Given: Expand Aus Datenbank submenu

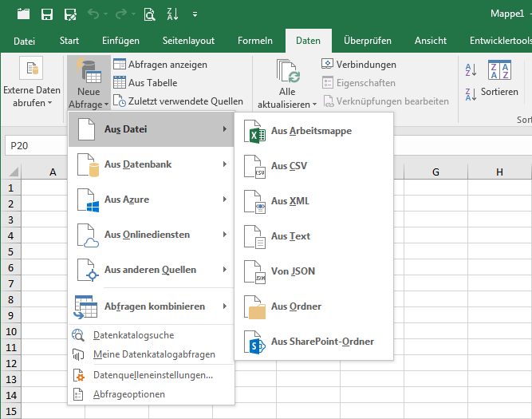Looking at the screenshot, I should (x=152, y=164).
